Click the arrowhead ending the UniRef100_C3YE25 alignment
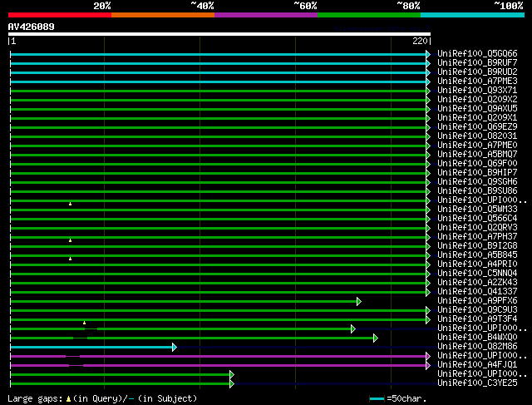Screen dimensions: 532x405 231,383
